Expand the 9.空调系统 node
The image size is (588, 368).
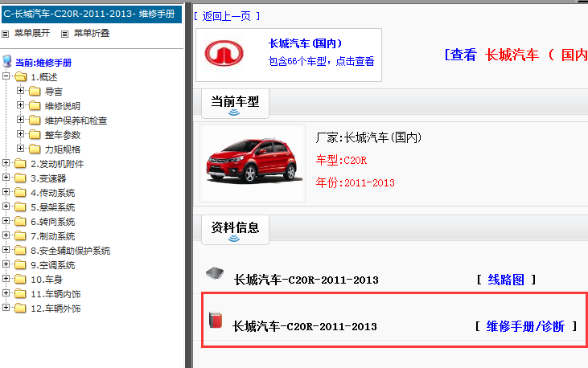tap(6, 264)
